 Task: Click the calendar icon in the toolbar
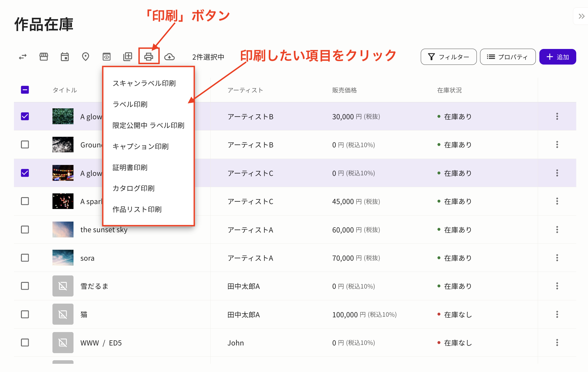pyautogui.click(x=64, y=57)
